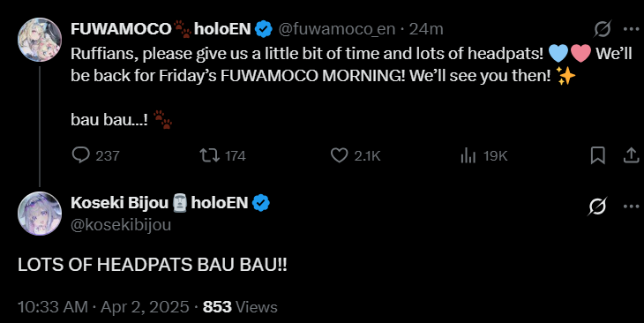The height and width of the screenshot is (323, 644).
Task: Open Koseki Bijou profile picture
Action: pos(40,214)
